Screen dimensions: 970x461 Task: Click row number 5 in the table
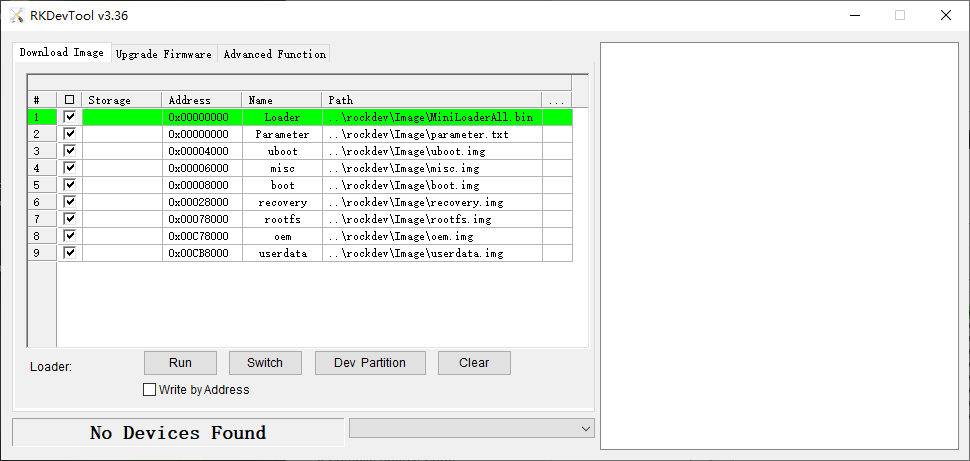[x=42, y=185]
